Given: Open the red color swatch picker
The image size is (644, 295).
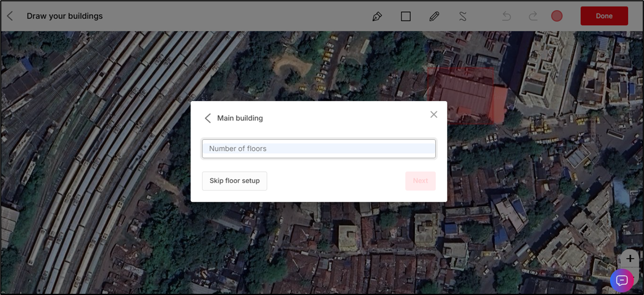Looking at the screenshot, I should pos(557,16).
